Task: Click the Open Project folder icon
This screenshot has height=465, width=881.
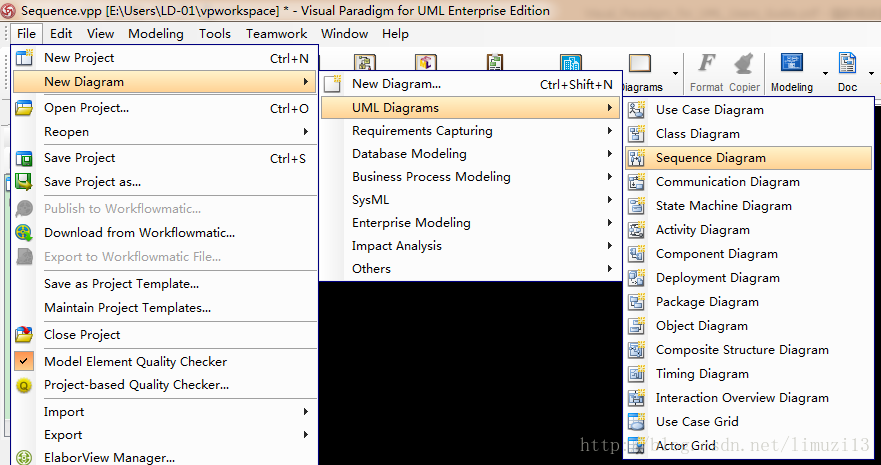Action: [x=24, y=108]
